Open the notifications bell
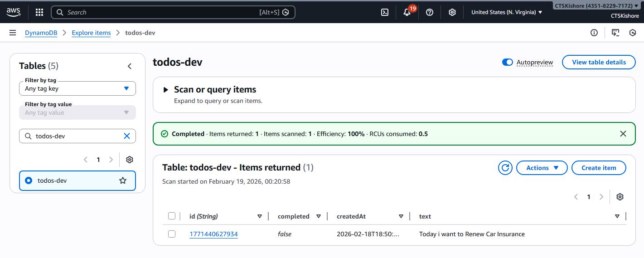Screen dimensions: 644x258 click(407, 12)
